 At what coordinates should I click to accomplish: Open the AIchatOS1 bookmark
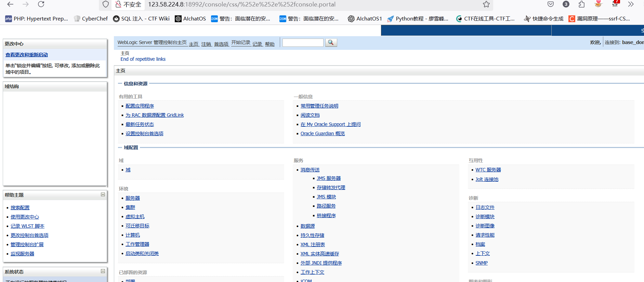coord(365,19)
